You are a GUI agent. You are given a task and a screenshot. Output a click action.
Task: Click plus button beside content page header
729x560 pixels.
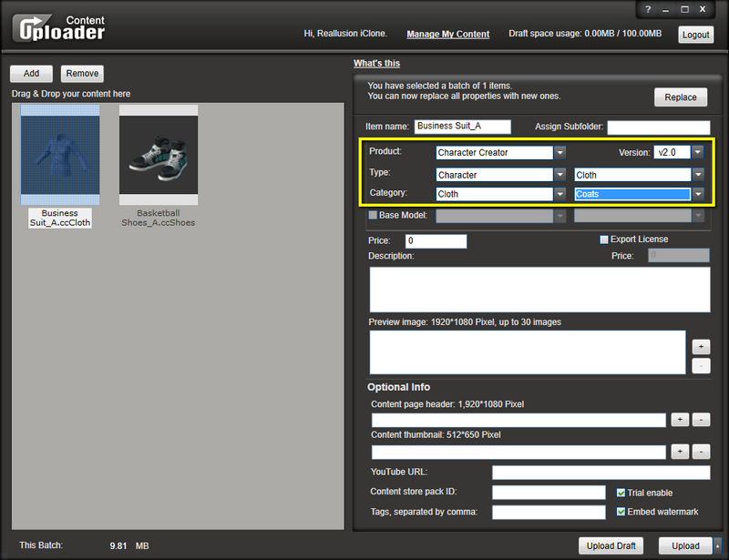[x=680, y=420]
